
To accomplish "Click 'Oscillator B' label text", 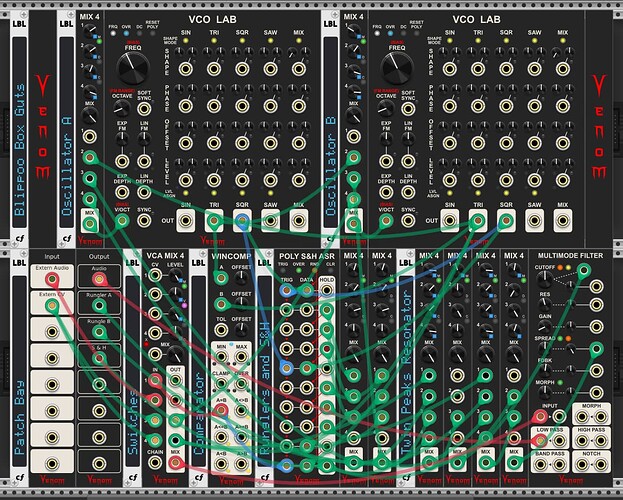I will pos(331,166).
